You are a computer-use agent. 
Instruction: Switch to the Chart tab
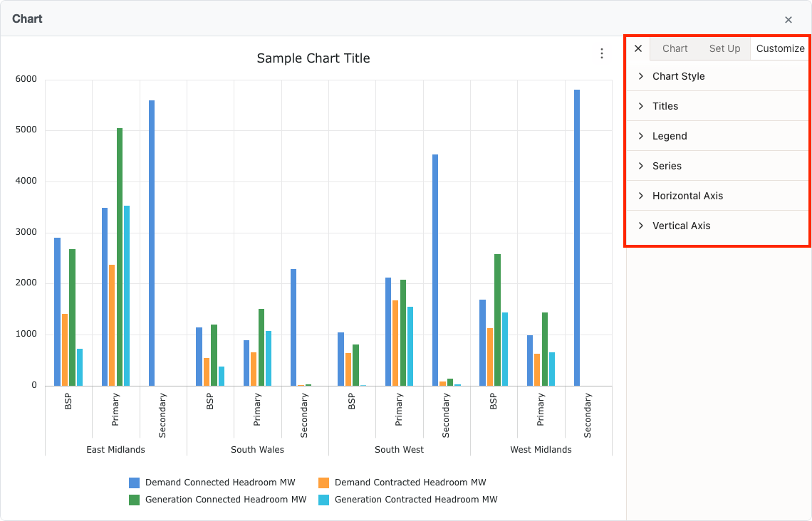675,48
